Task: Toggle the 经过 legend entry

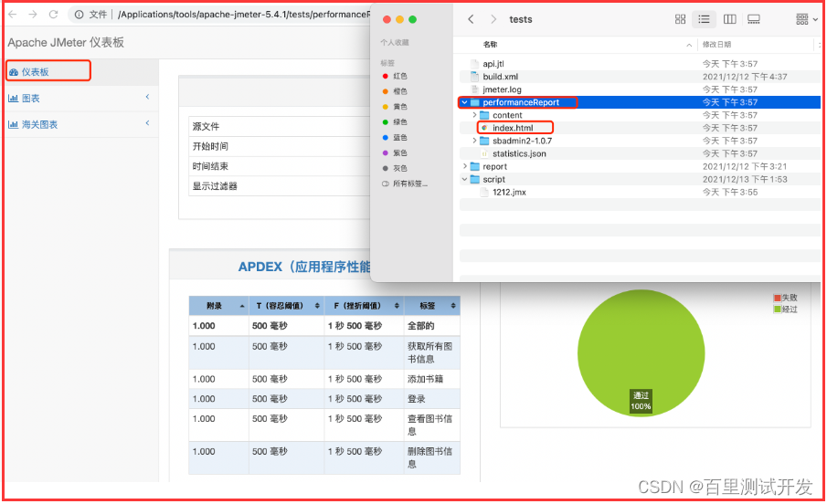Action: coord(785,310)
